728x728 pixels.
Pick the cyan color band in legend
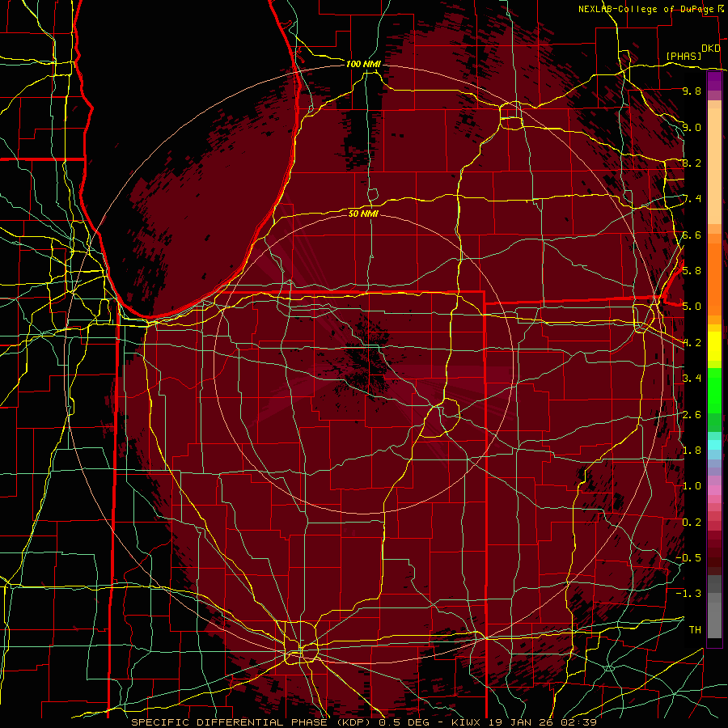click(x=714, y=445)
